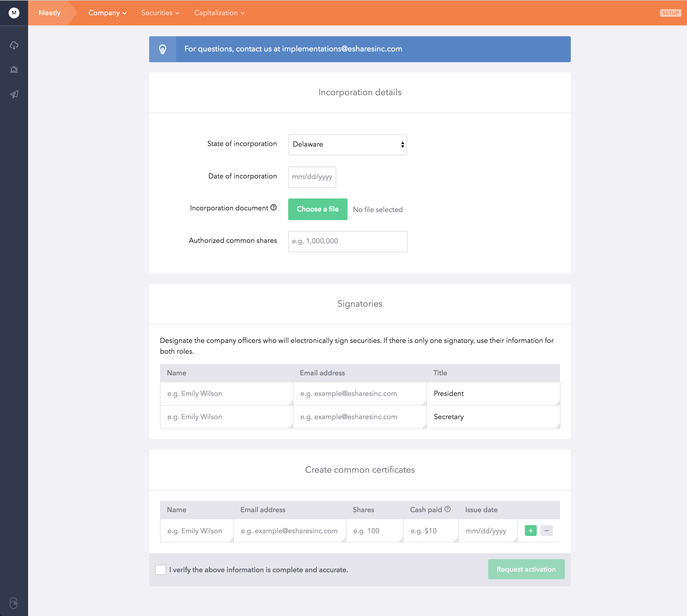687x616 pixels.
Task: Click Cash paid help question icon
Action: point(448,509)
